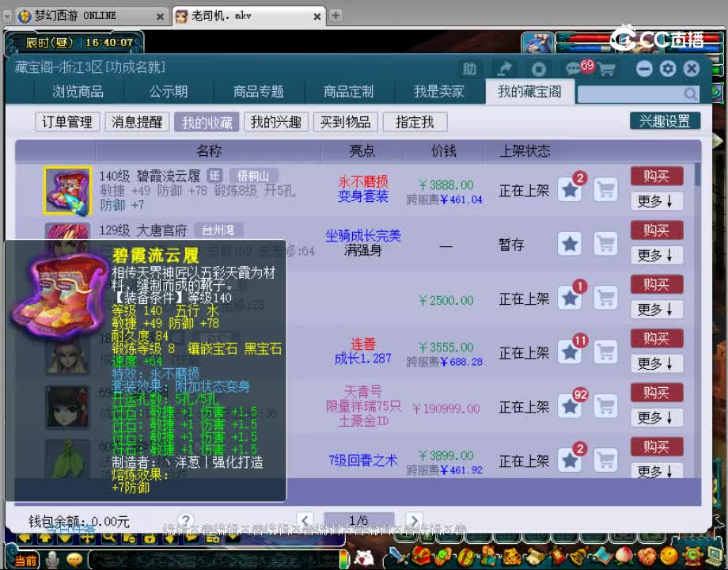Open the gear settings icon of 藏宝阁

click(668, 69)
